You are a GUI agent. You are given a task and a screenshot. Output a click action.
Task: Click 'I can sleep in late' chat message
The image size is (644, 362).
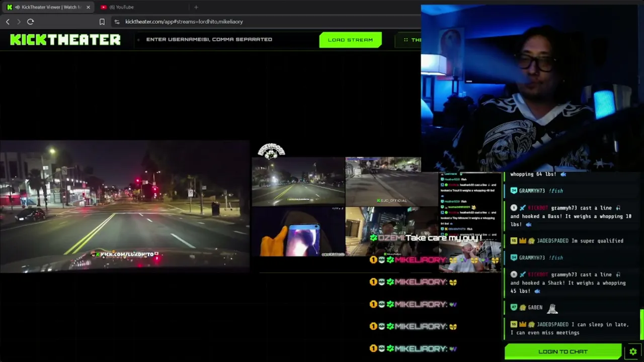click(x=570, y=328)
